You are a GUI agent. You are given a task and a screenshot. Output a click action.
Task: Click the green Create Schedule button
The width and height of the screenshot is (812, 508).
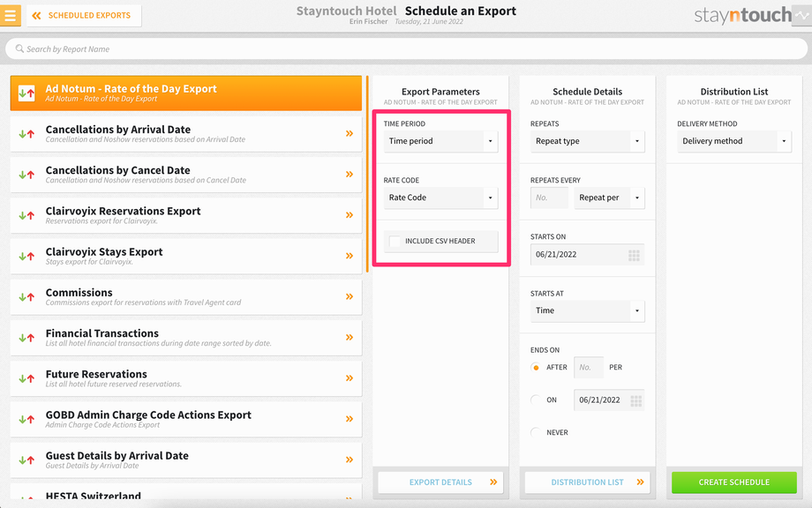(733, 482)
